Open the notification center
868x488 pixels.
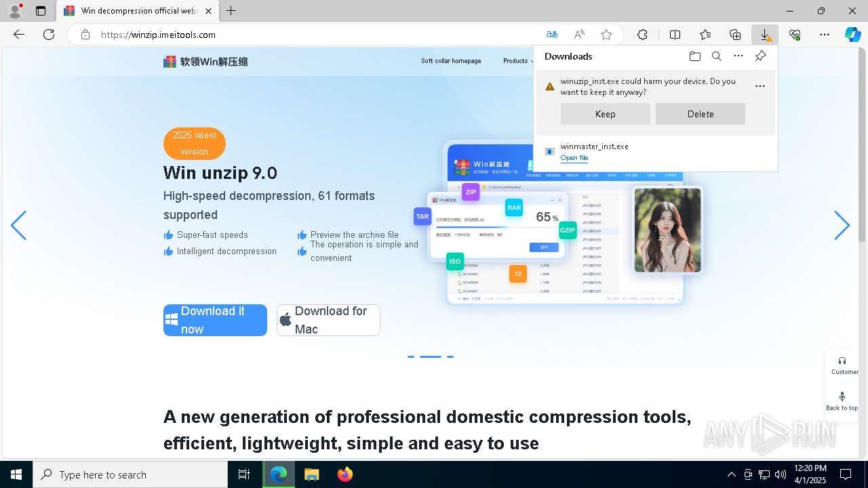click(846, 474)
